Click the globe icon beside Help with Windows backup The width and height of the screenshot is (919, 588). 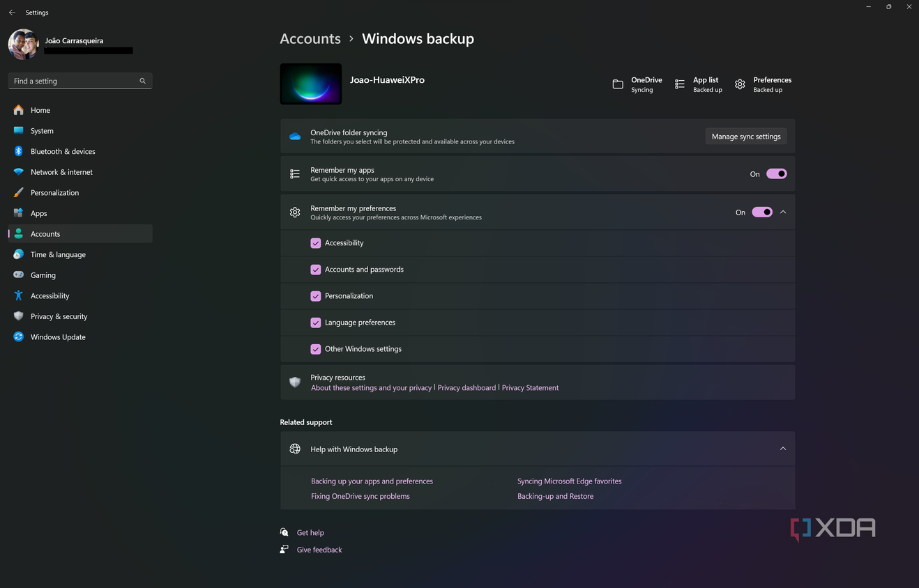point(295,449)
